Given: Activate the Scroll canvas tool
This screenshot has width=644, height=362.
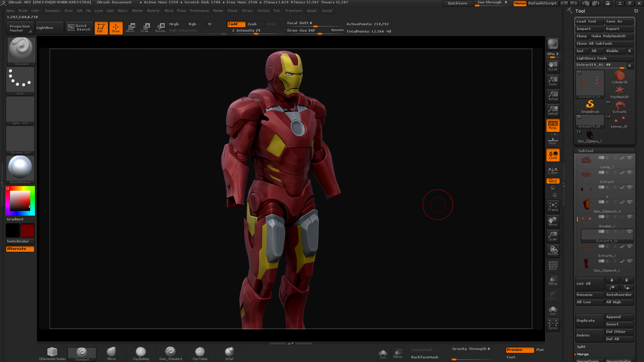Looking at the screenshot, I should coord(553,66).
